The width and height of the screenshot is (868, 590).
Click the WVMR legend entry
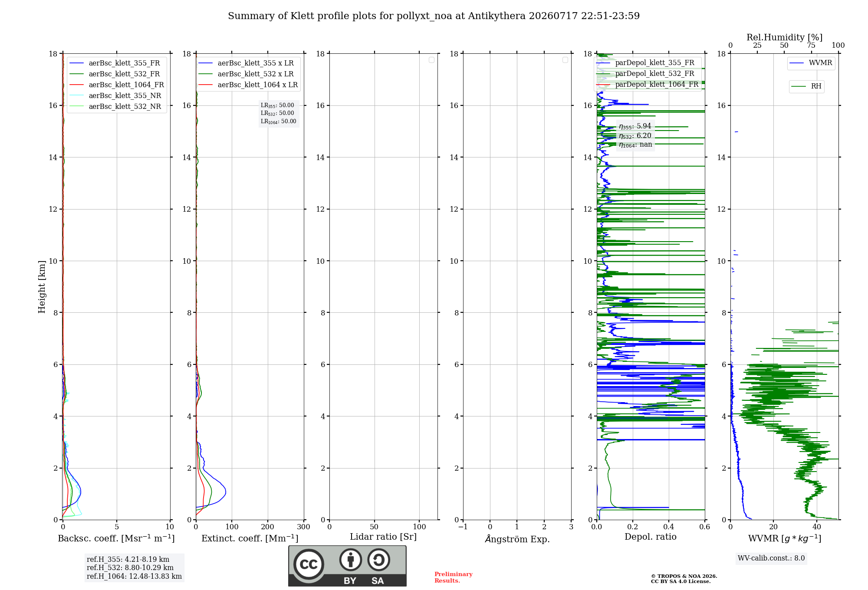811,63
